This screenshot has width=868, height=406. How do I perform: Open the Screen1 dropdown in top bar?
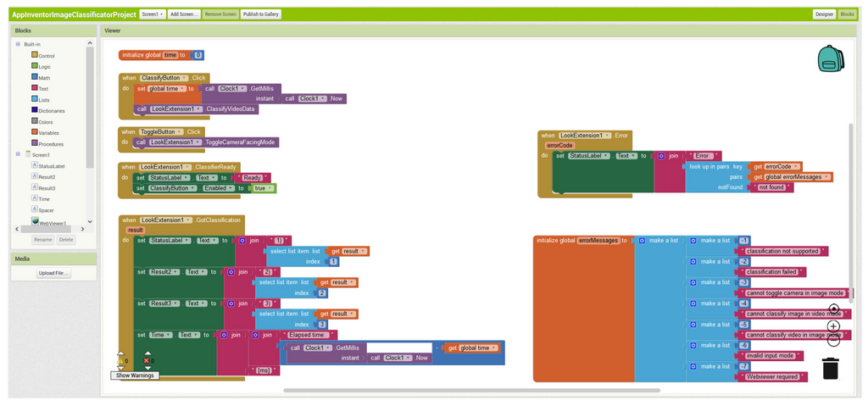click(x=153, y=14)
